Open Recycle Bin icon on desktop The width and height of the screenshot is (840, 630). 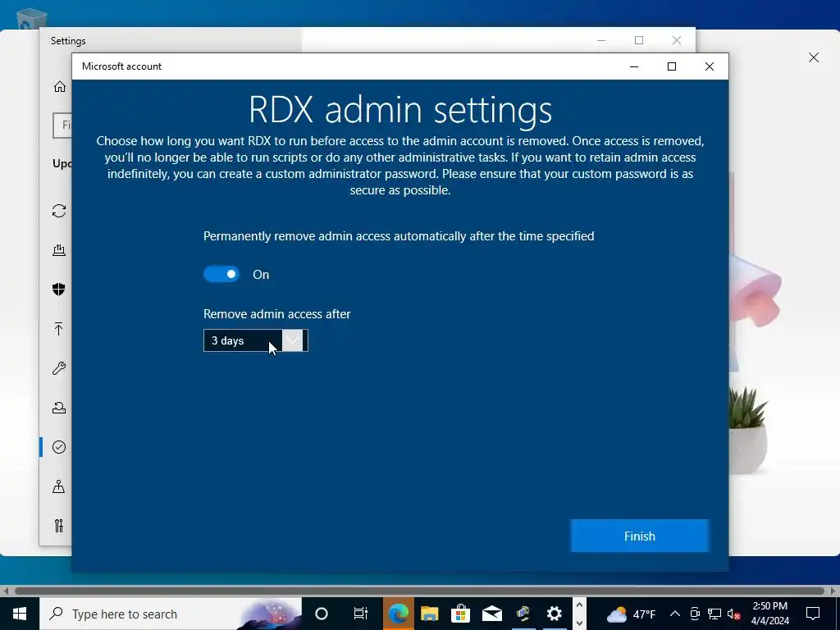click(x=31, y=20)
